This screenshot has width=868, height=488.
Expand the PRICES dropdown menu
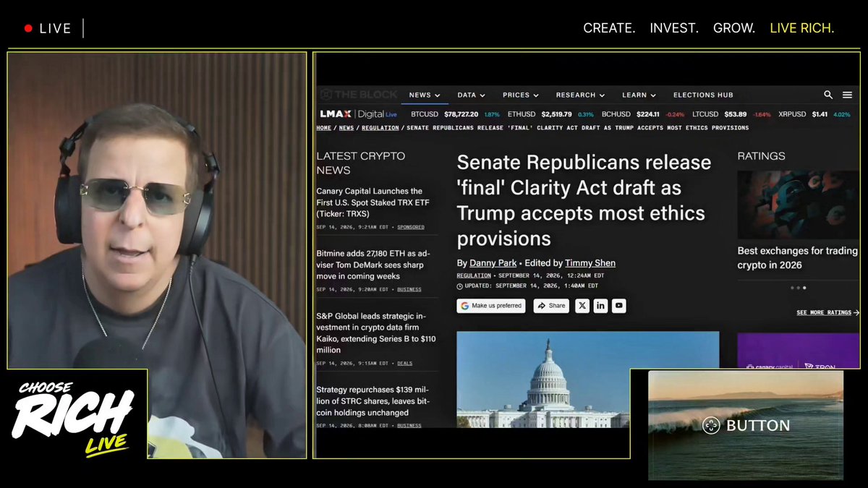[x=521, y=95]
